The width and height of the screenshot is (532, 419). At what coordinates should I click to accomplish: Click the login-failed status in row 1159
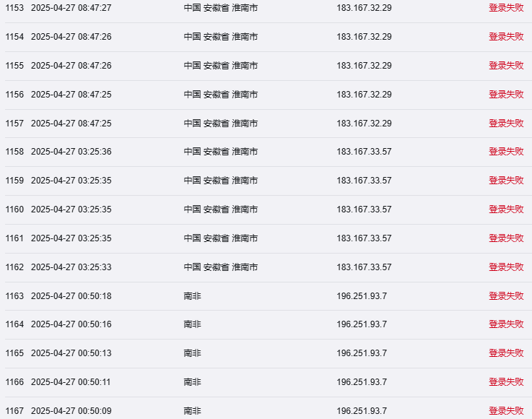click(506, 181)
